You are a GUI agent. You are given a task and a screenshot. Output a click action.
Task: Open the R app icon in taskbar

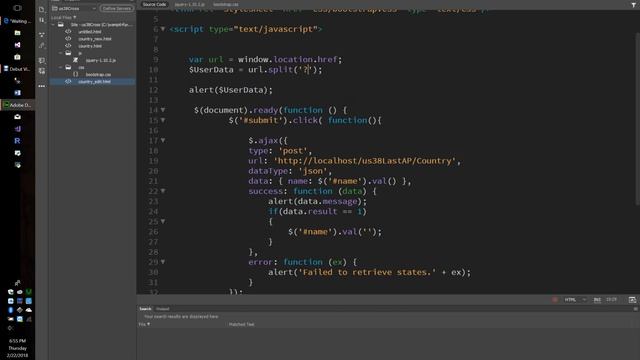[17, 141]
